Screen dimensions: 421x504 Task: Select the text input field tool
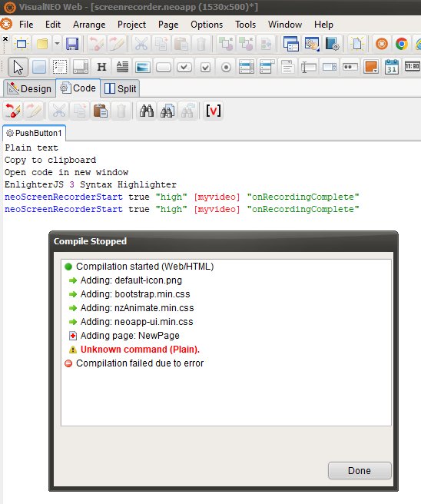click(x=309, y=67)
